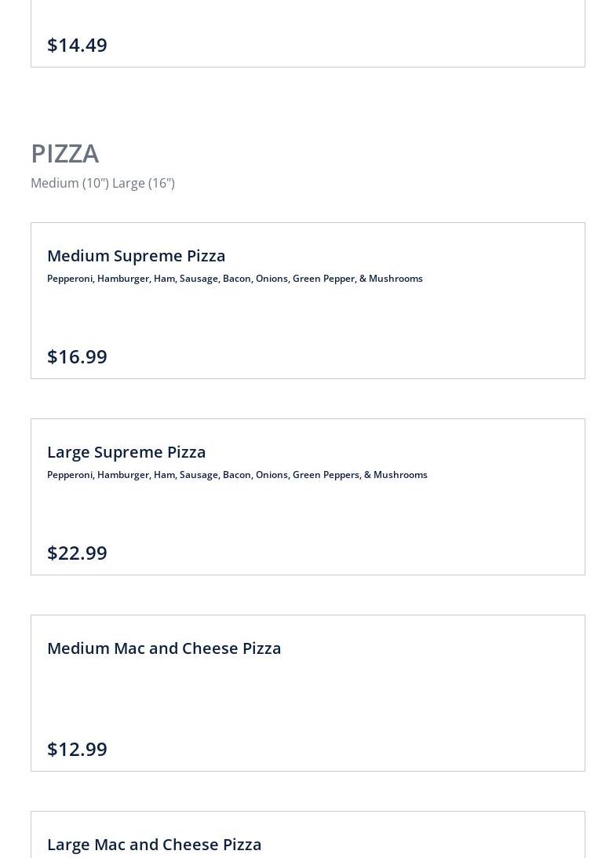This screenshot has width=616, height=858.
Task: Click the Large (16") size label
Action: (144, 183)
